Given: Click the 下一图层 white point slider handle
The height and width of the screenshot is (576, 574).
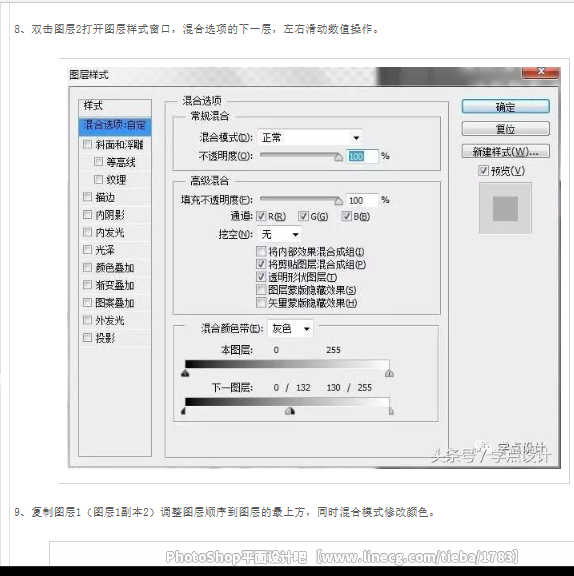Looking at the screenshot, I should click(x=391, y=411).
